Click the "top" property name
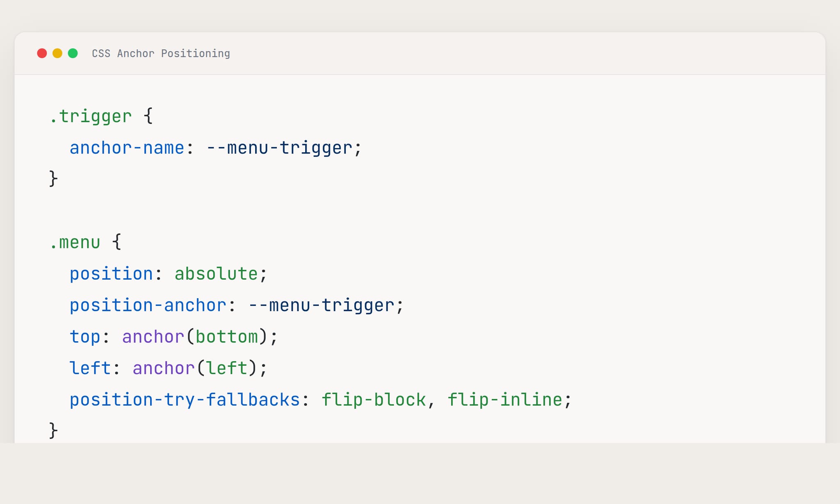Viewport: 840px width, 504px height. (x=85, y=337)
